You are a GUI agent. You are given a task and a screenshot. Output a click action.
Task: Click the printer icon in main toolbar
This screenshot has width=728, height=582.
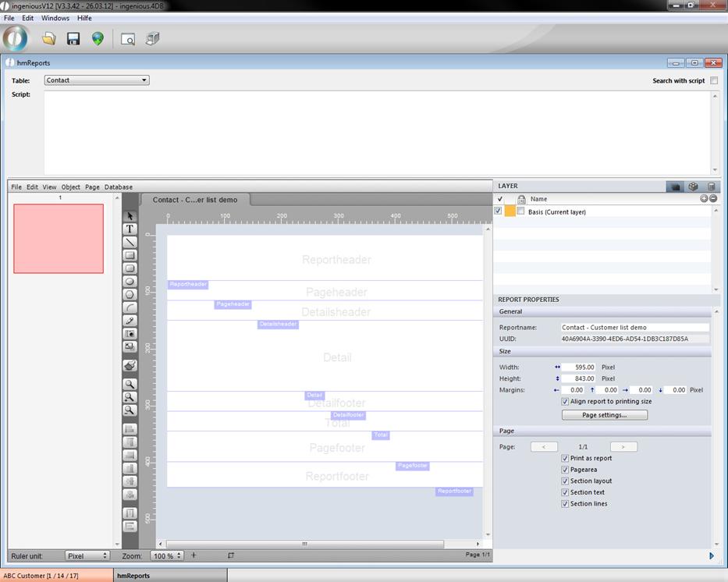pos(153,39)
